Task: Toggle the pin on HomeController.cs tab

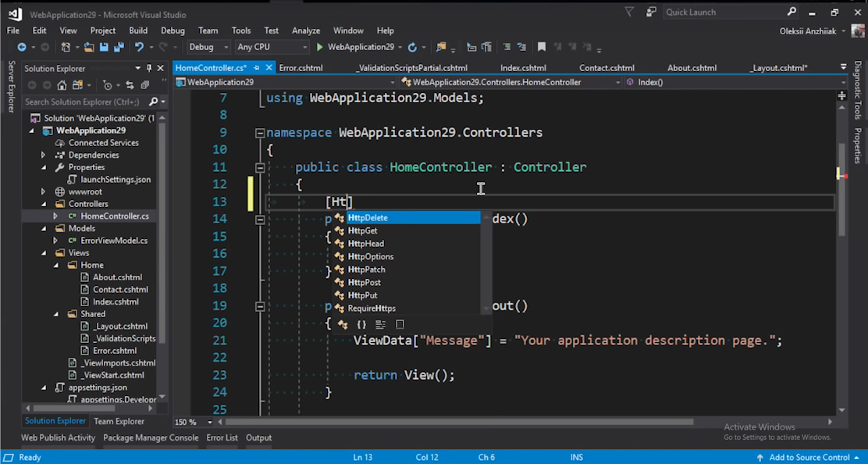Action: pos(256,67)
